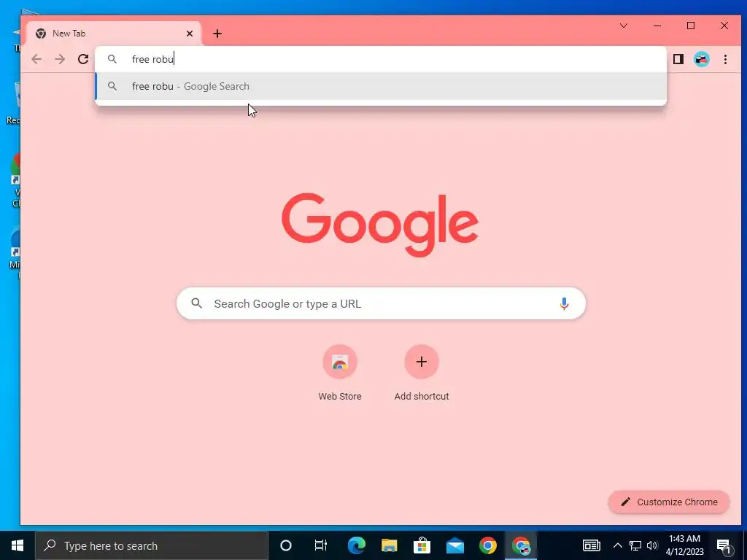Image resolution: width=747 pixels, height=560 pixels.
Task: Open the side panel icon
Action: tap(678, 59)
